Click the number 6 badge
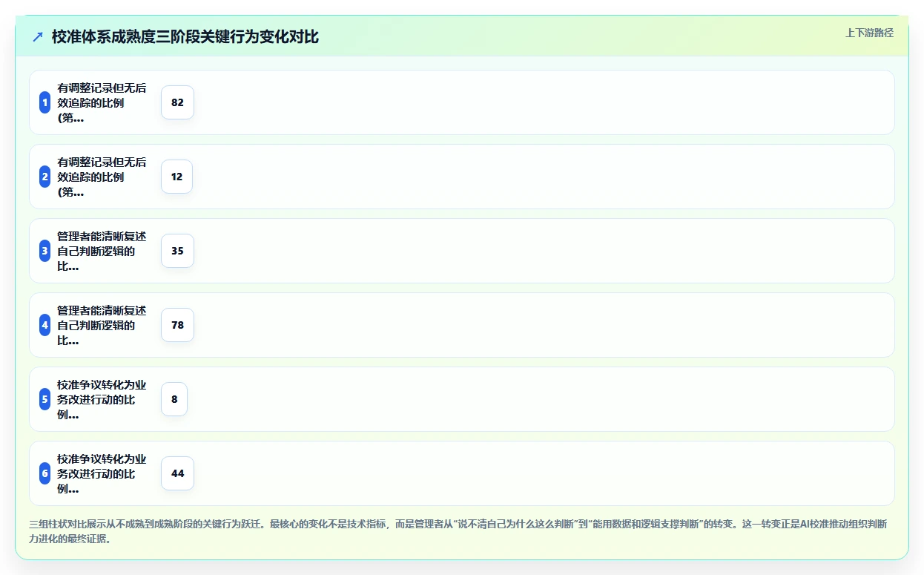The height and width of the screenshot is (575, 924). coord(44,473)
